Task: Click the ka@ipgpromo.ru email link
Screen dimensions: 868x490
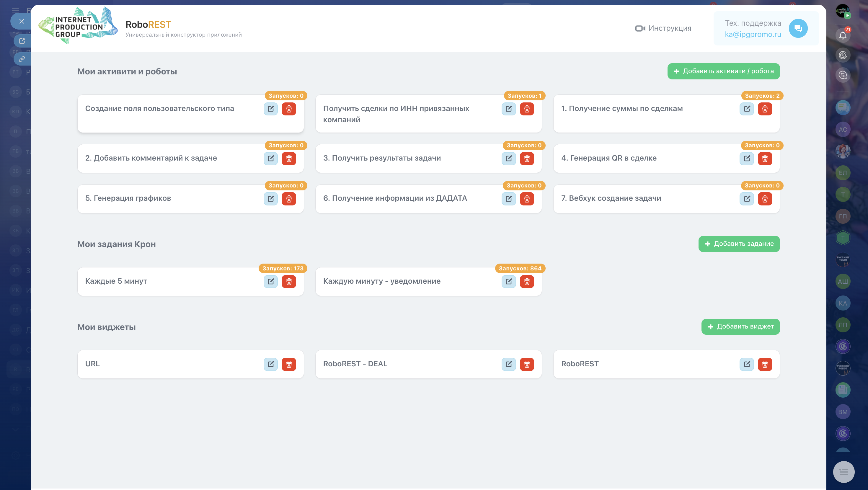Action: (x=753, y=34)
